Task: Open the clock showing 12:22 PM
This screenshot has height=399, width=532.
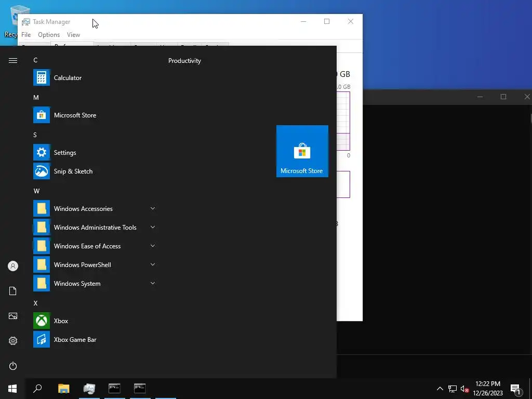Action: 488,389
